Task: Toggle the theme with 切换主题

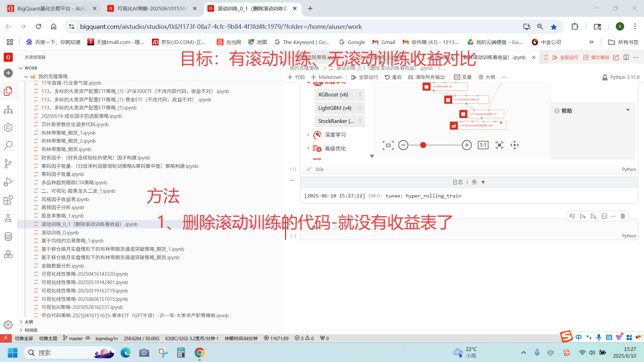Action: 48,338
